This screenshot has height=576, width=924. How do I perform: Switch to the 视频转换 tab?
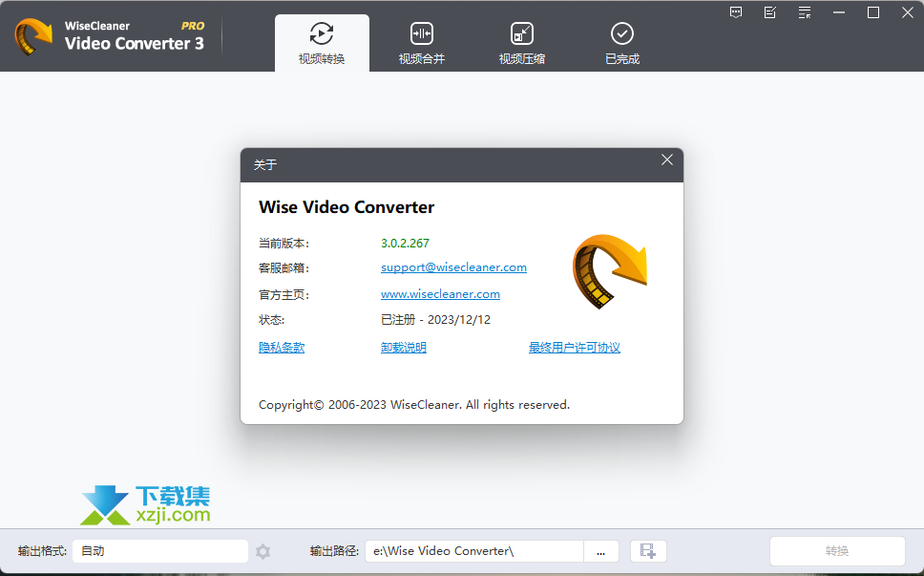pos(322,43)
